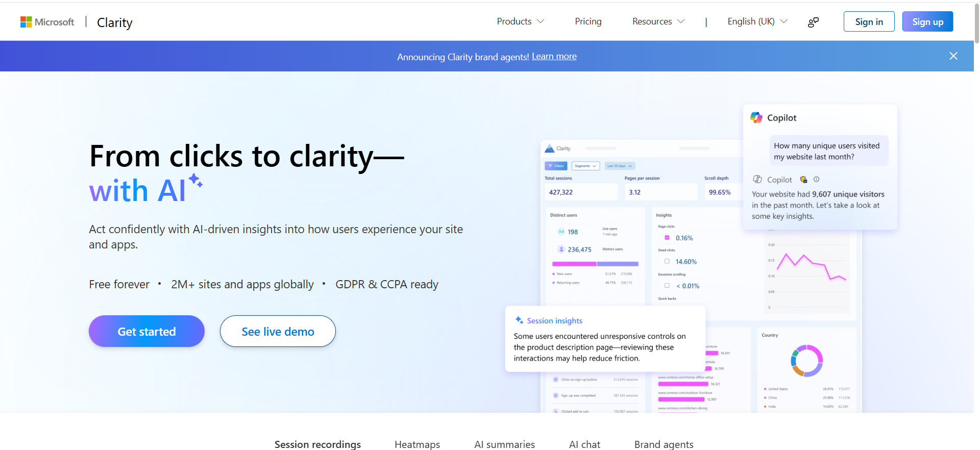980x450 pixels.
Task: Click the sparkle icon after "with AI"
Action: 195,181
